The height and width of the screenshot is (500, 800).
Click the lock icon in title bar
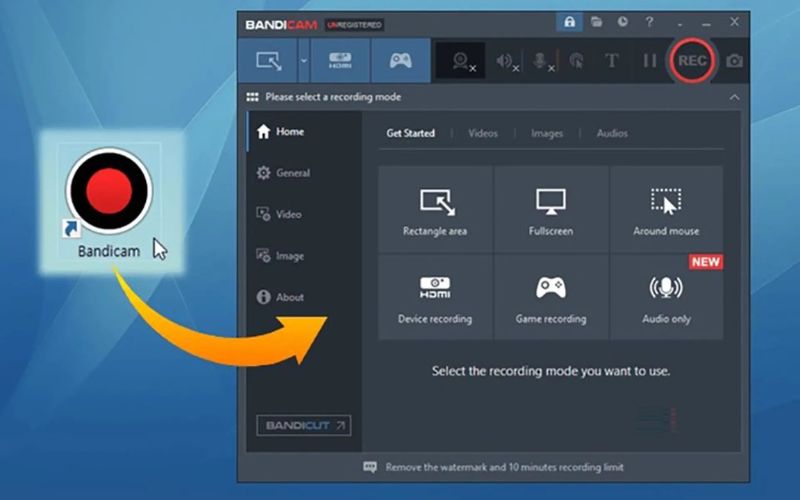tap(569, 22)
